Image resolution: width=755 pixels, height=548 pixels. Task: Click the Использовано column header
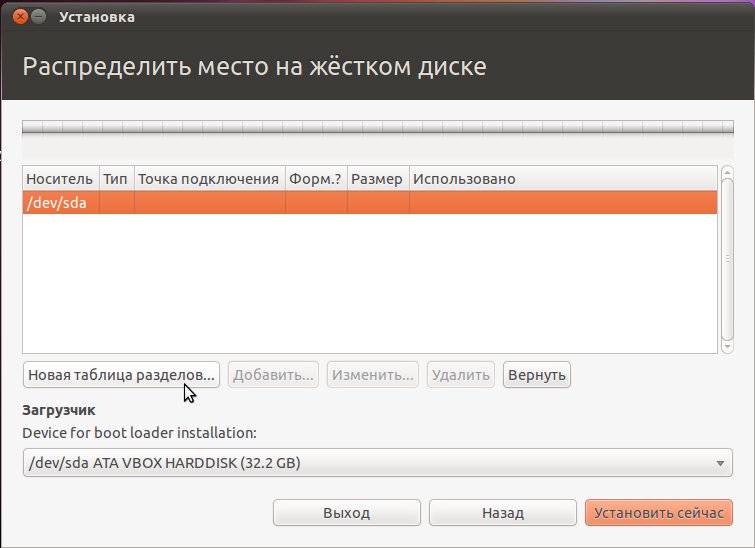pos(563,179)
